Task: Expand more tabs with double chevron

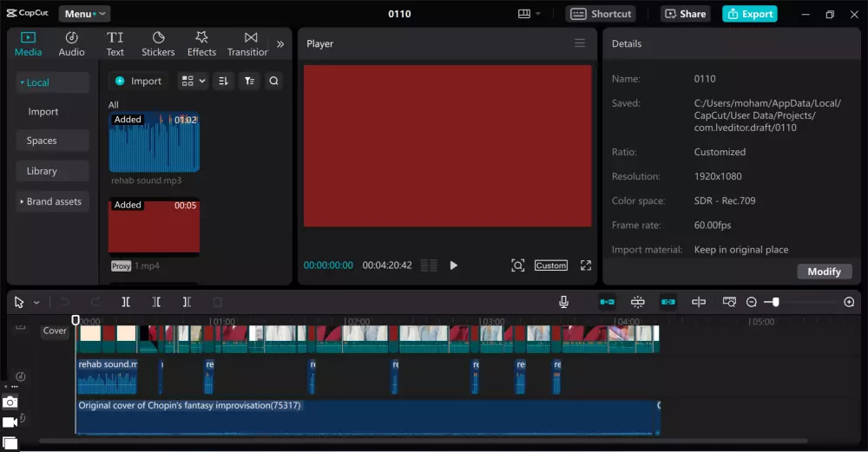Action: click(x=280, y=43)
